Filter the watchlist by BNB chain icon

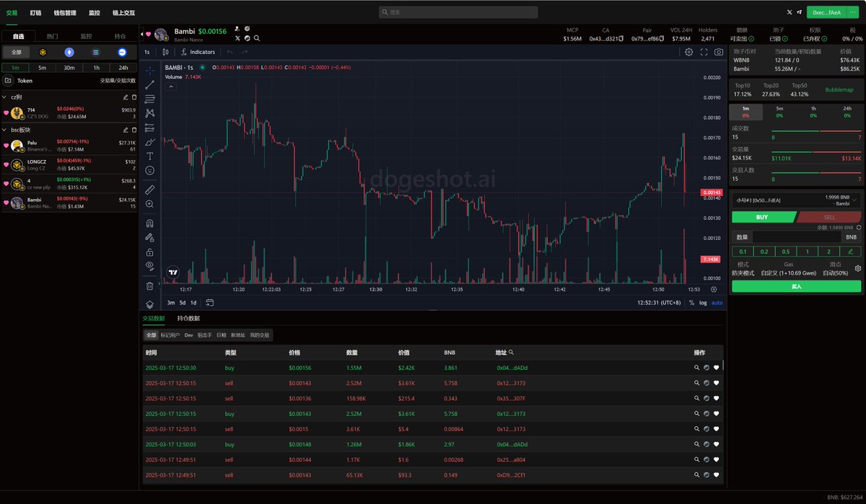click(43, 52)
